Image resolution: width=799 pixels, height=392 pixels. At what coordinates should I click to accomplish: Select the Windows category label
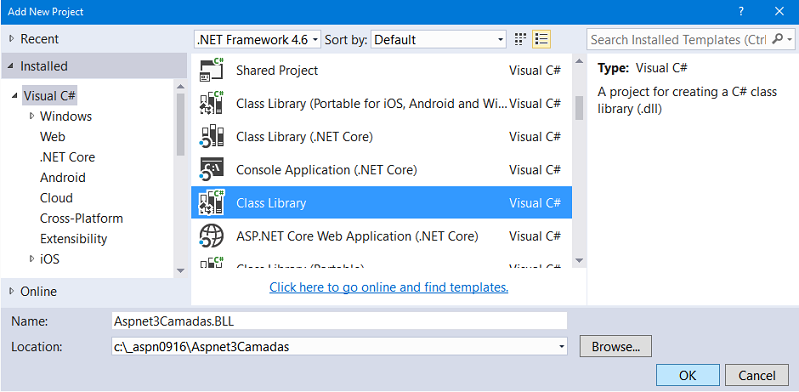66,116
